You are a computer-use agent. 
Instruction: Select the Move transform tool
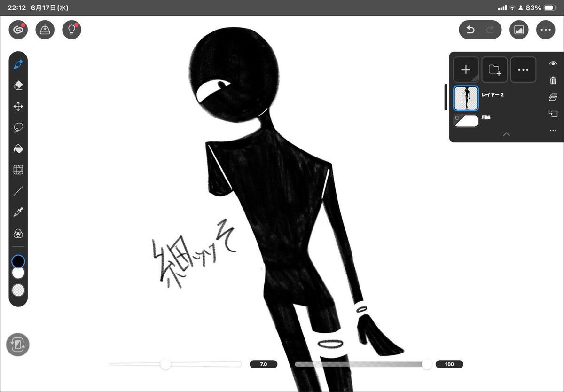(18, 107)
